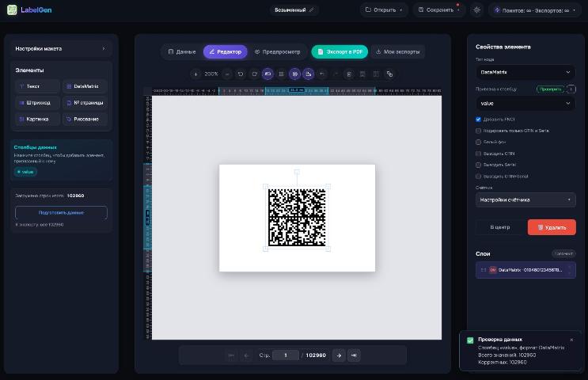Add a Штрихкод element
The image size is (588, 380).
click(x=37, y=102)
